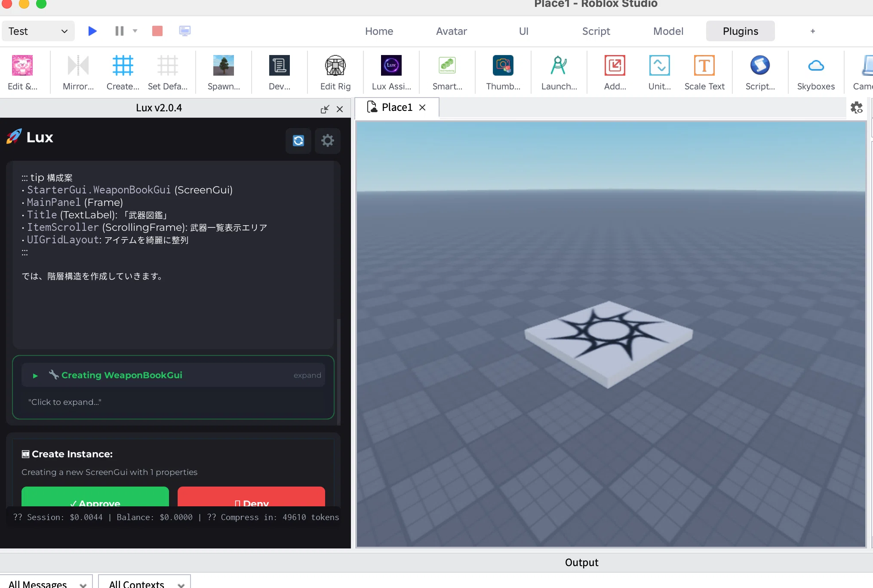Select the Plugins tab

(740, 31)
